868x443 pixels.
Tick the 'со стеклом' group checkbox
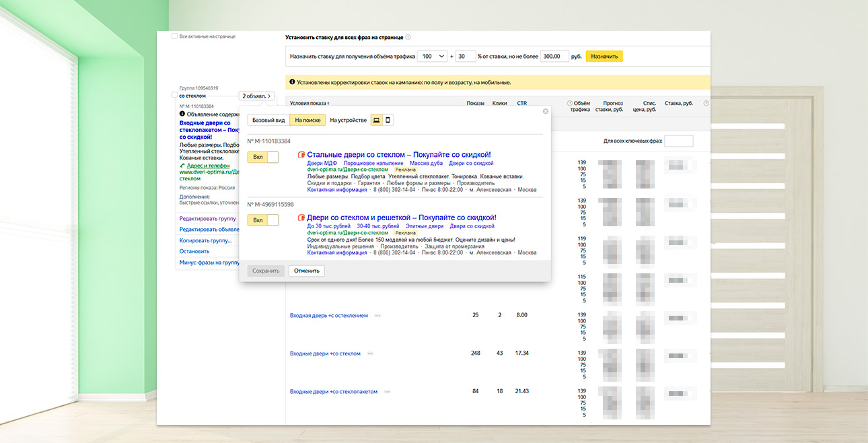175,96
